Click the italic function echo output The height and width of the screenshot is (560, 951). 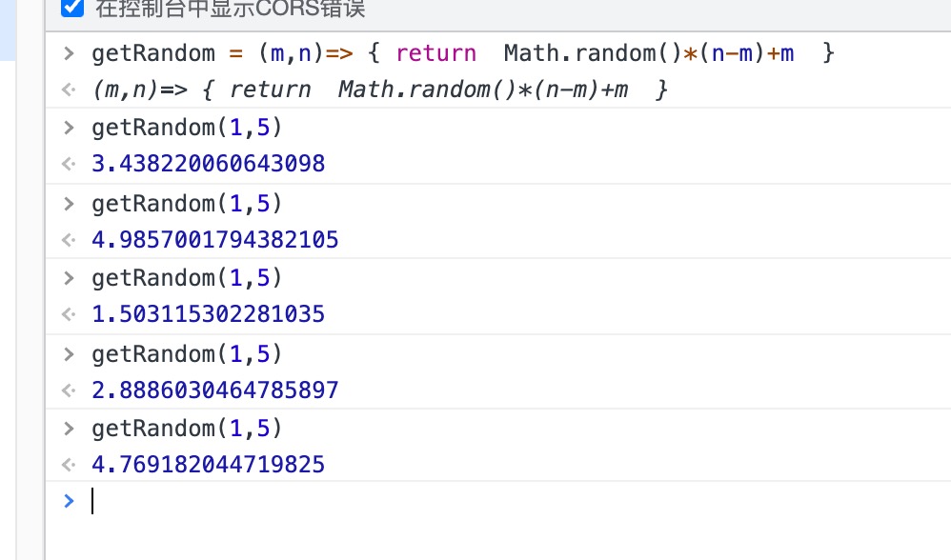379,90
